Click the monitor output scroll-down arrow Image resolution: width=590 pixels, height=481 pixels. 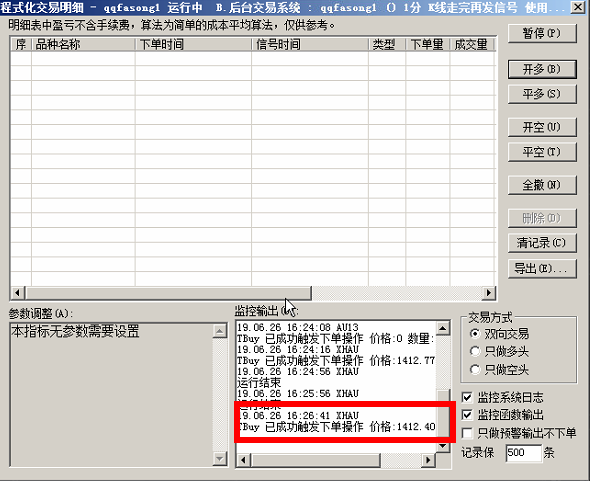click(x=443, y=446)
